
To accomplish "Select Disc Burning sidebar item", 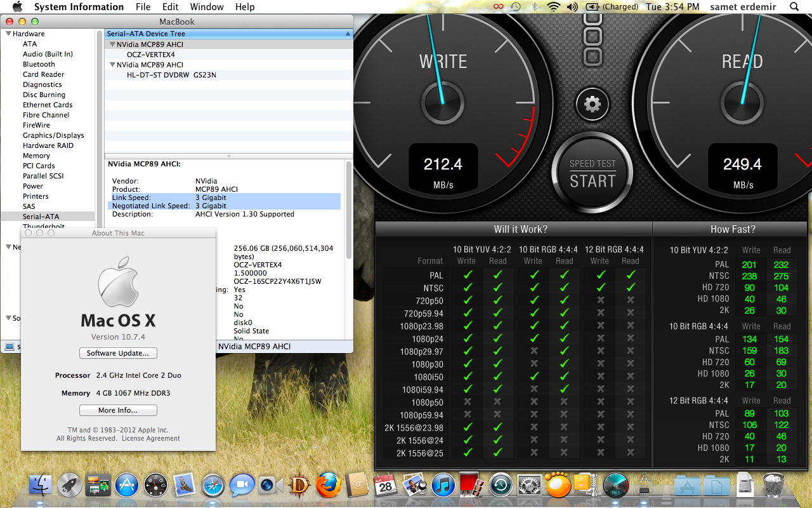I will (x=44, y=95).
